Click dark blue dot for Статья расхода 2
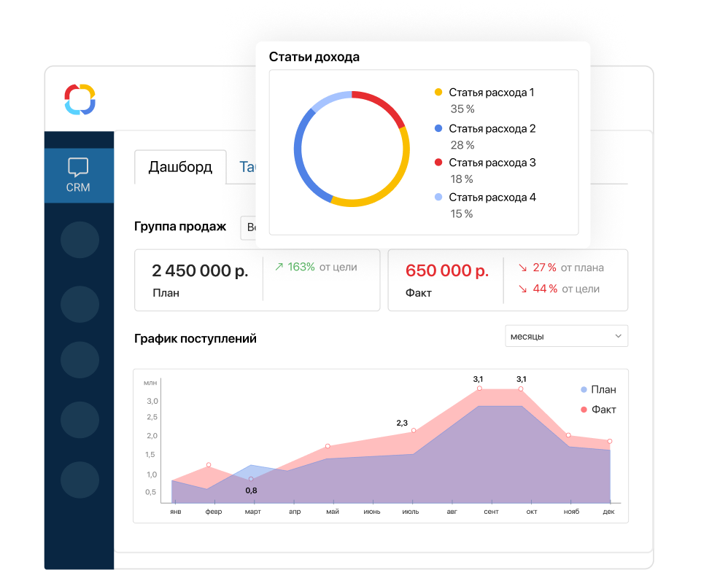Image resolution: width=728 pixels, height=570 pixels. [x=438, y=128]
